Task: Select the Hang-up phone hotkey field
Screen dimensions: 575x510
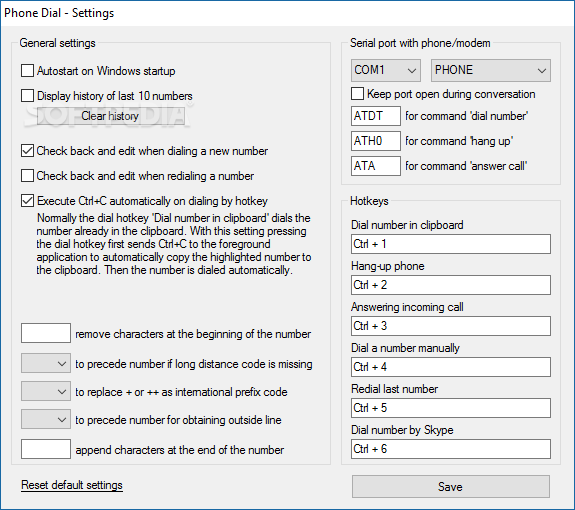Action: [451, 285]
